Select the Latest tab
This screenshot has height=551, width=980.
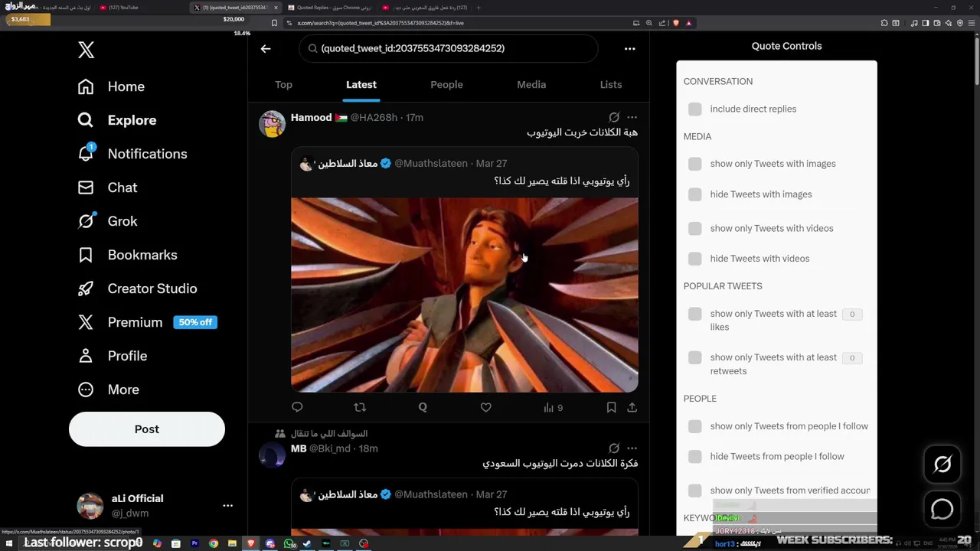click(x=361, y=85)
